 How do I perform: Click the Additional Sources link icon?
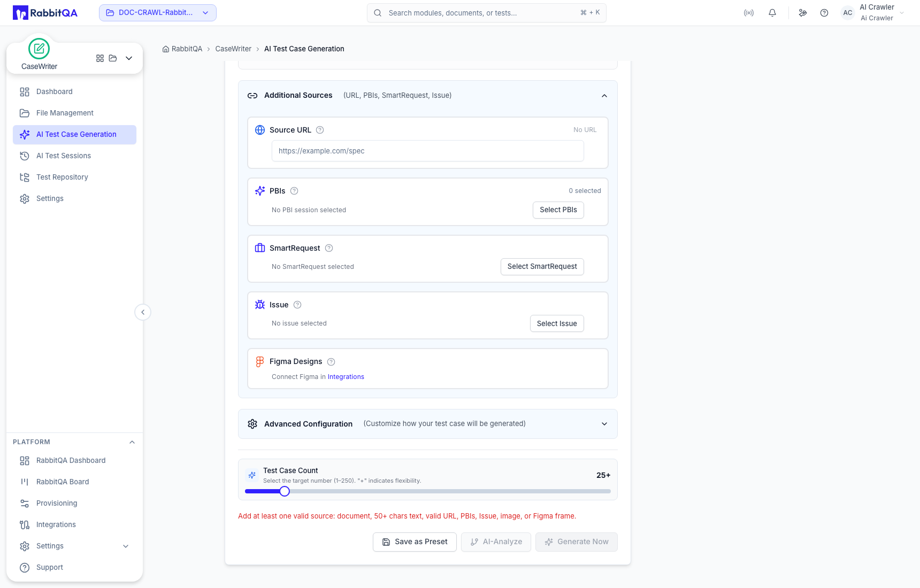point(252,96)
